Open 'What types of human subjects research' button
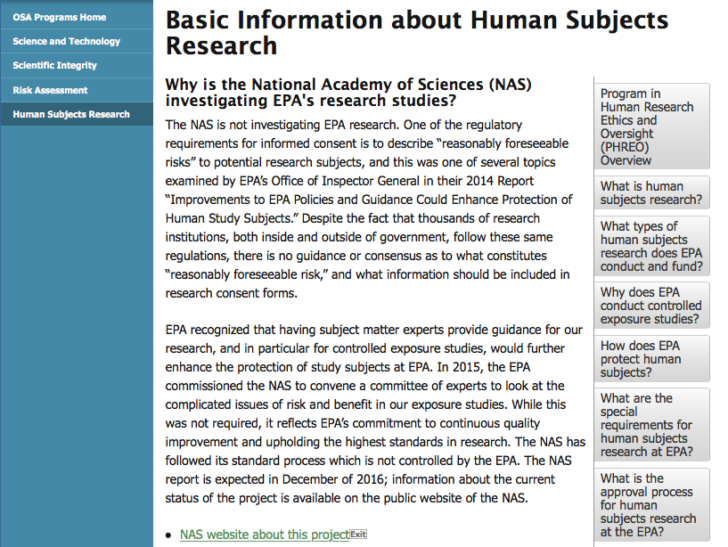728x547 pixels. coord(652,246)
